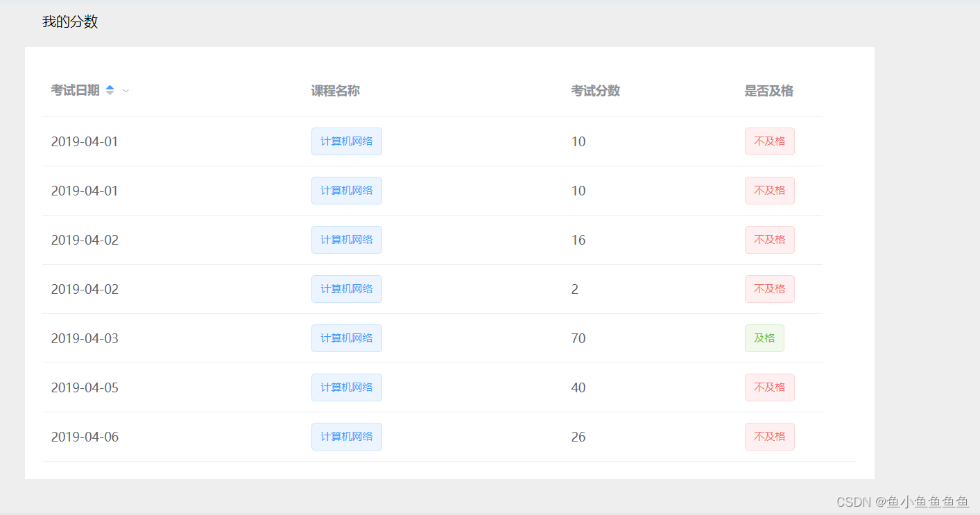Click the descending sort caret beside 考试日期
Image resolution: width=980 pixels, height=515 pixels.
coord(110,94)
